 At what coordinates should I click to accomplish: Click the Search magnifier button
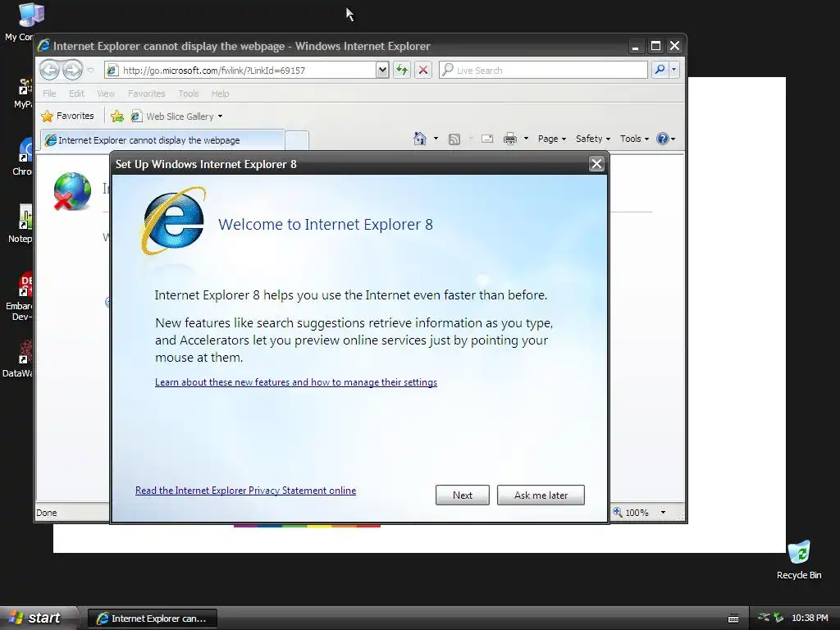660,70
